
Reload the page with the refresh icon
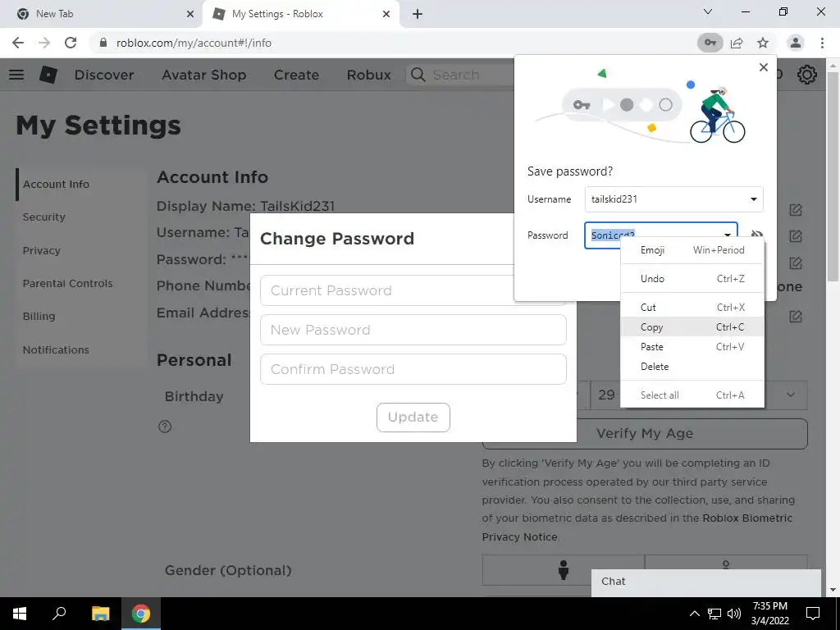click(71, 43)
